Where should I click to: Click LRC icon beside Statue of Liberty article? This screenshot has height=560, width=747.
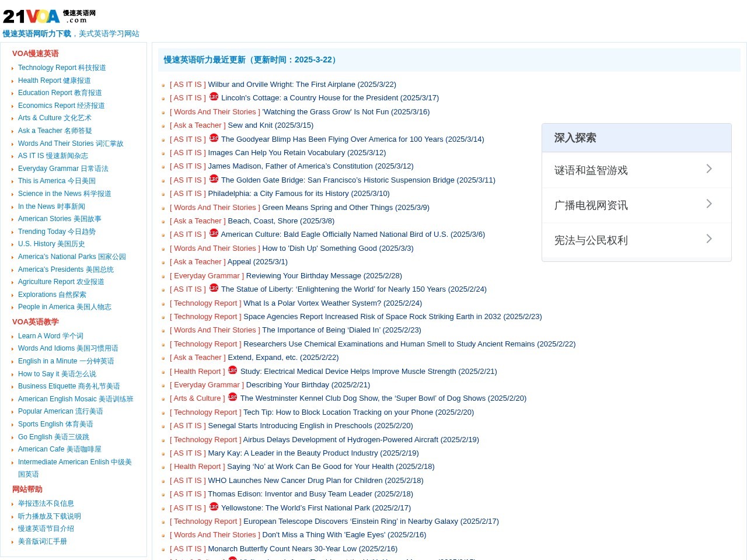point(214,288)
